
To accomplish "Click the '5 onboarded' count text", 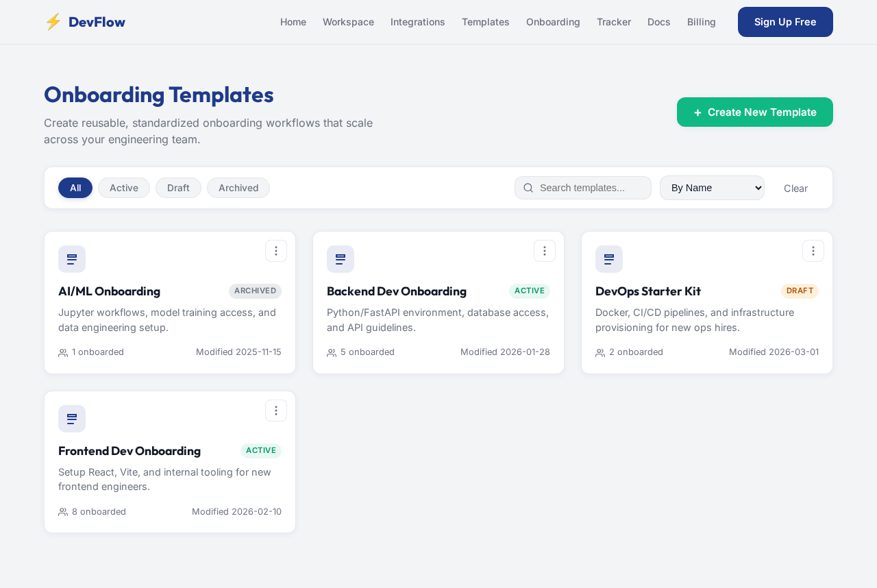I will (x=367, y=352).
